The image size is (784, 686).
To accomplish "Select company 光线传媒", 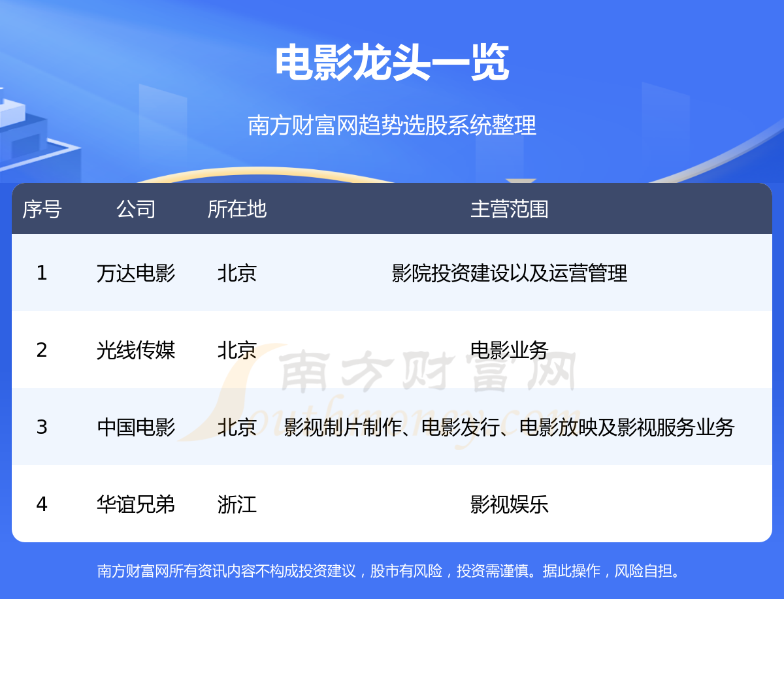I will click(136, 350).
